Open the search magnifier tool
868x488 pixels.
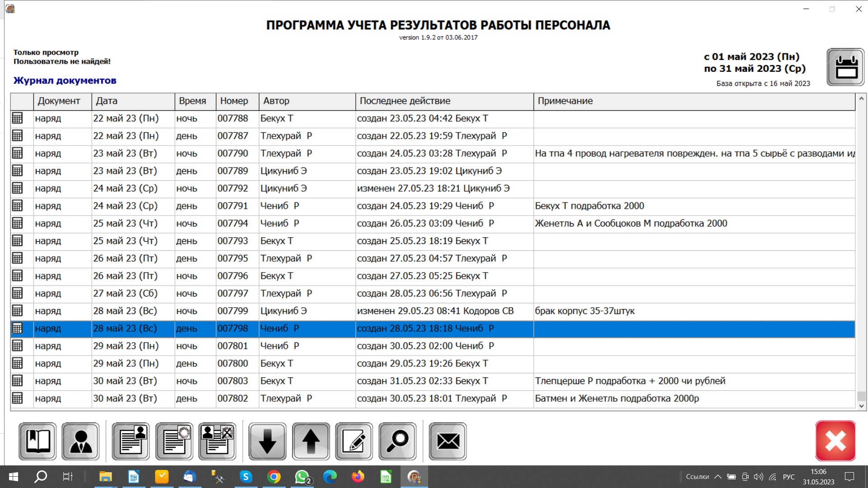(x=397, y=441)
